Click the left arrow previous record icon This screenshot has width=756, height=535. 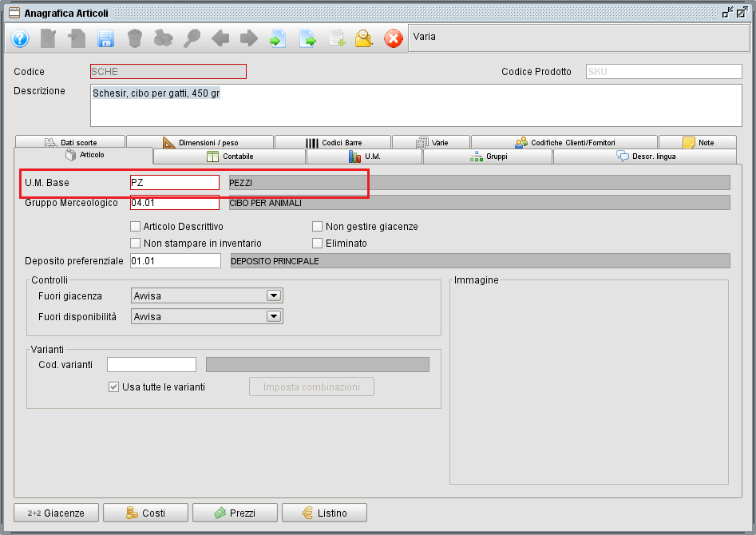[220, 38]
